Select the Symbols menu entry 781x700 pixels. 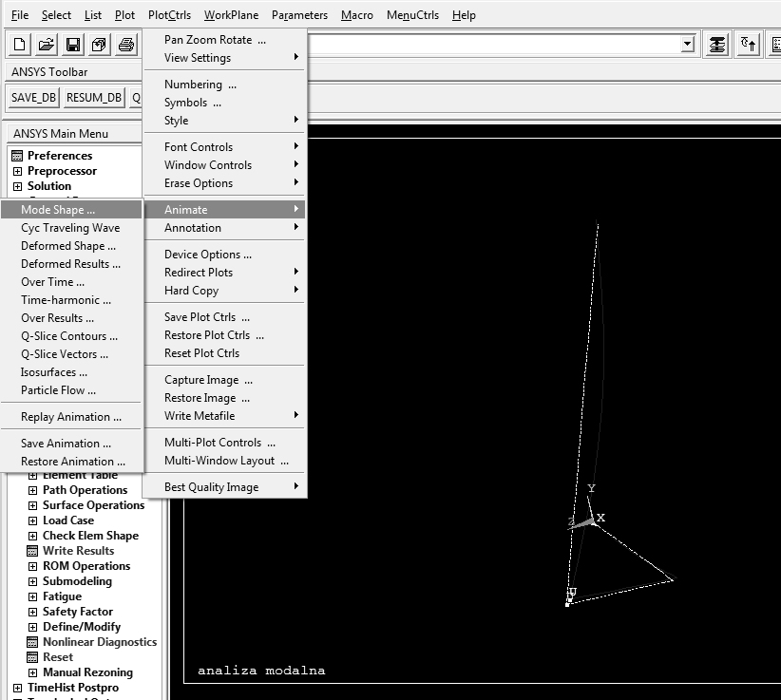224,103
